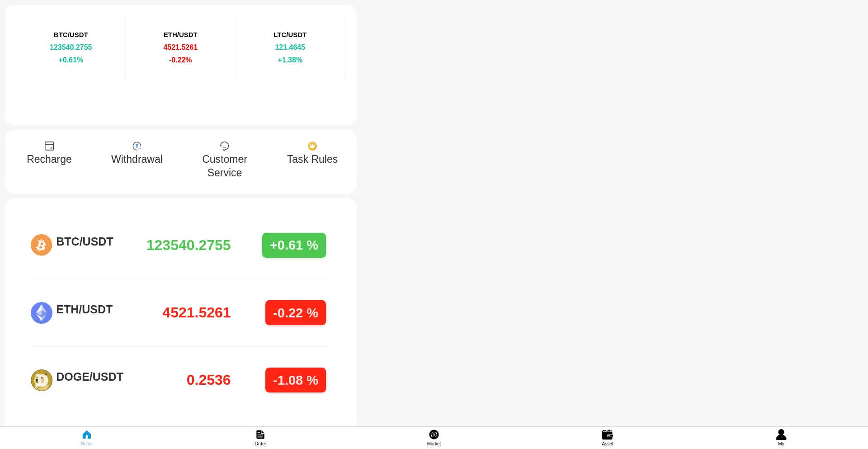The height and width of the screenshot is (449, 868).
Task: Switch to the Order tab
Action: 260,437
